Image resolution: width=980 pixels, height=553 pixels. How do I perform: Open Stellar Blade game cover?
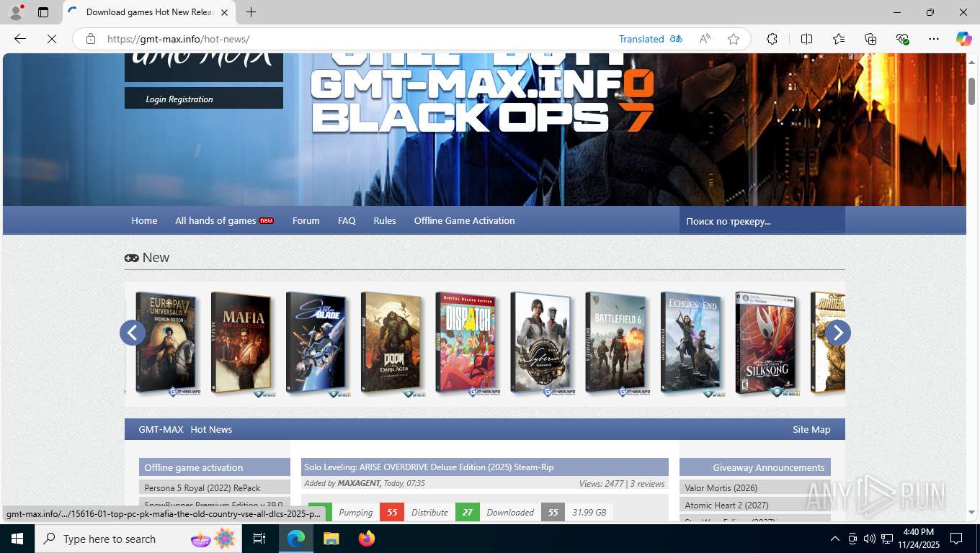[316, 343]
